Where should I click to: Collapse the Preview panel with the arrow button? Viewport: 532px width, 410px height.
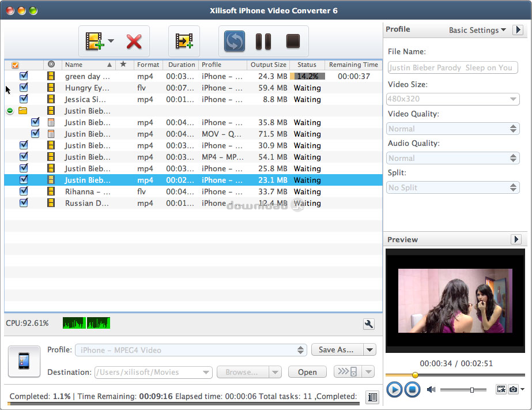coord(516,239)
